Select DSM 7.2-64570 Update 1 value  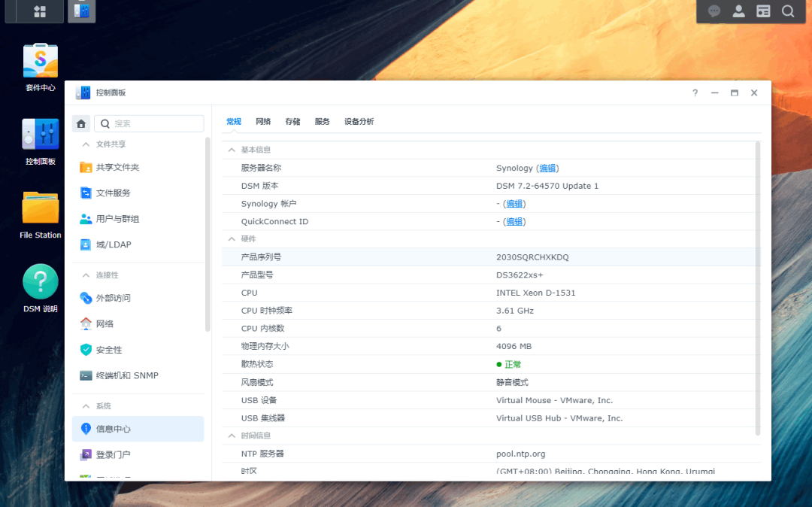547,186
